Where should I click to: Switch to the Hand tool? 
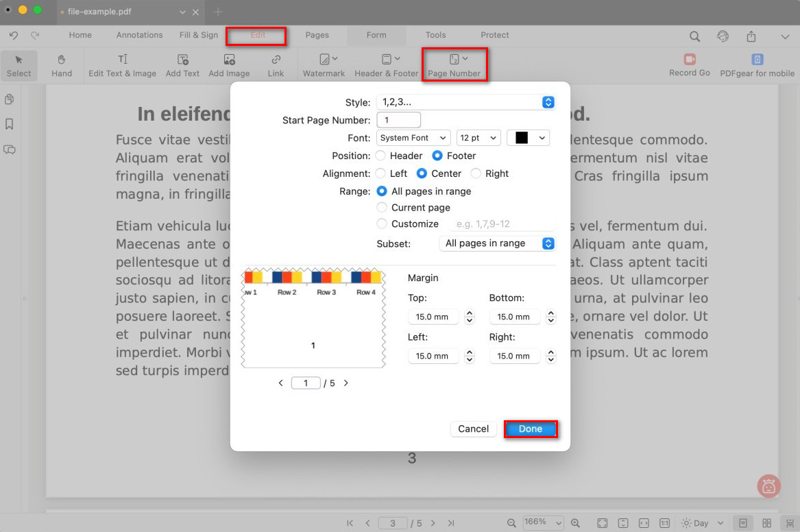62,60
